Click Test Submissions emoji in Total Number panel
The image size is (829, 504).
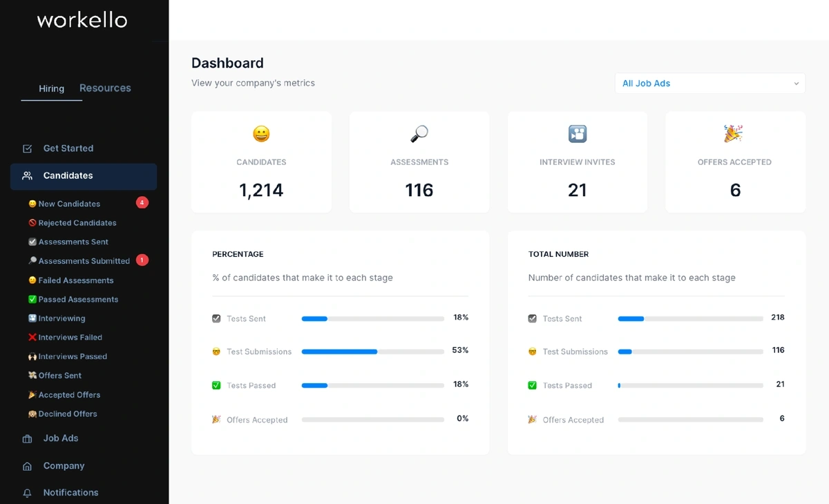[532, 352]
